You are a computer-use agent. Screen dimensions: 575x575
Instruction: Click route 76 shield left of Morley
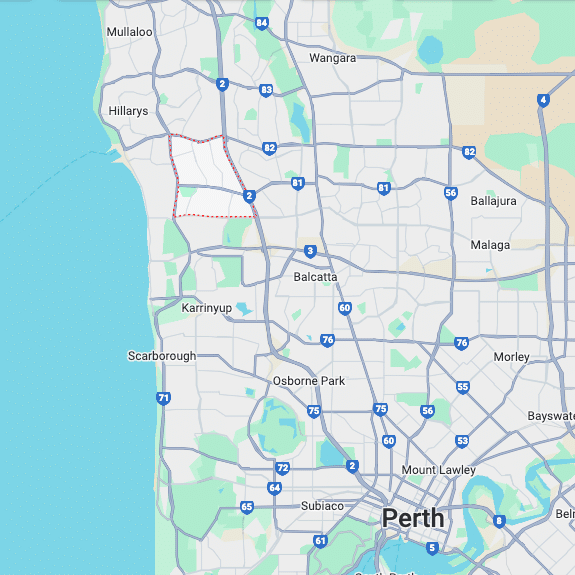(x=461, y=343)
